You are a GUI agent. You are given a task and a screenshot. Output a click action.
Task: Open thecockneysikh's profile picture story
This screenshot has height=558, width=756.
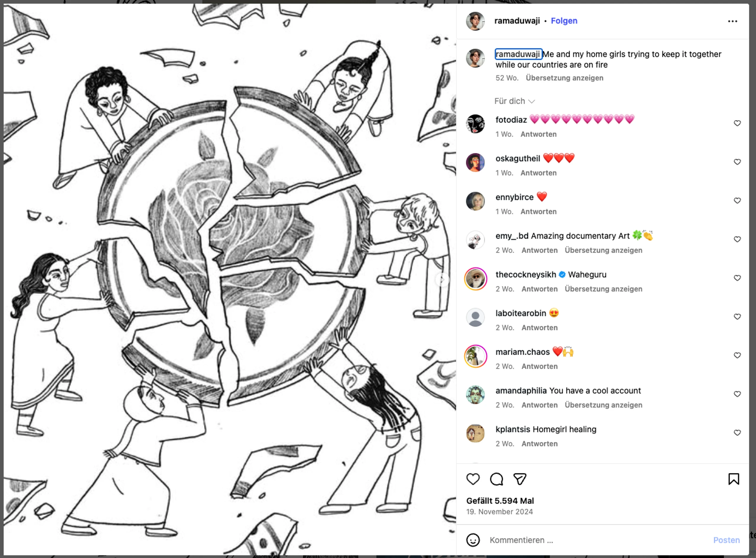(x=475, y=279)
